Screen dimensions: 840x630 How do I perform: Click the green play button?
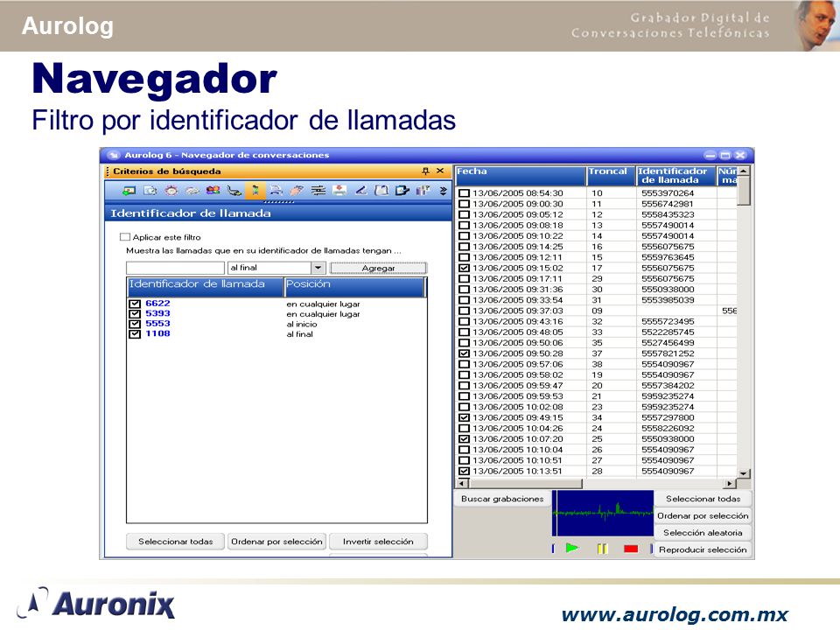pyautogui.click(x=572, y=548)
